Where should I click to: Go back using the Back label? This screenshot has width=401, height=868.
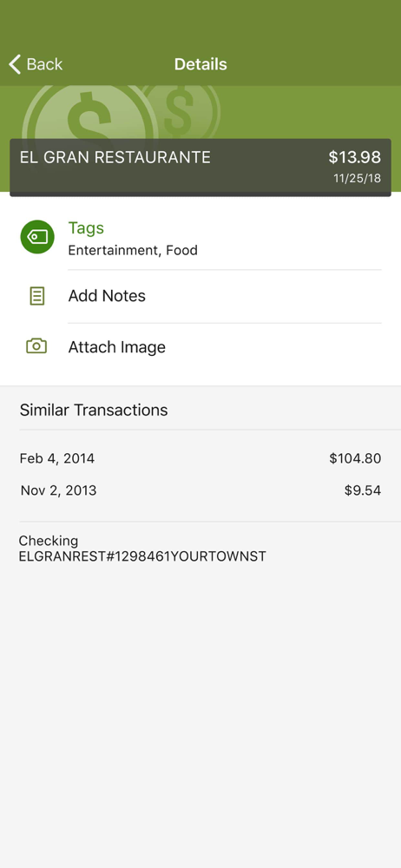coord(44,64)
